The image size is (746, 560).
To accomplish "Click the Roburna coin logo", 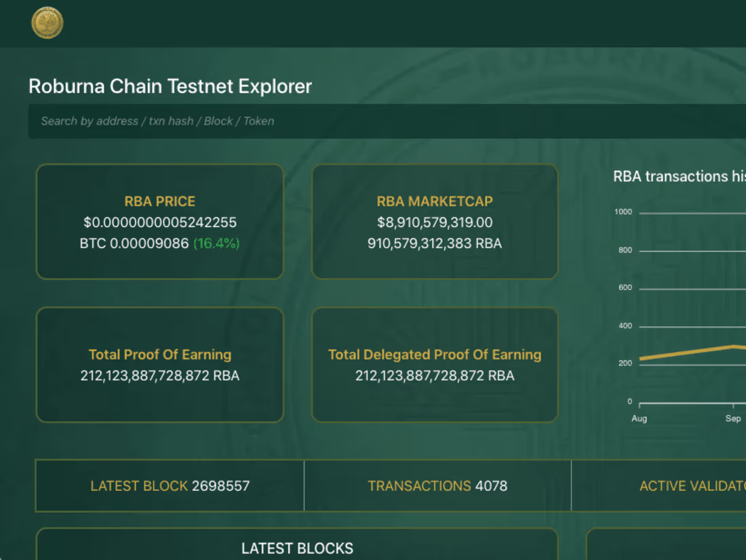I will pyautogui.click(x=47, y=22).
